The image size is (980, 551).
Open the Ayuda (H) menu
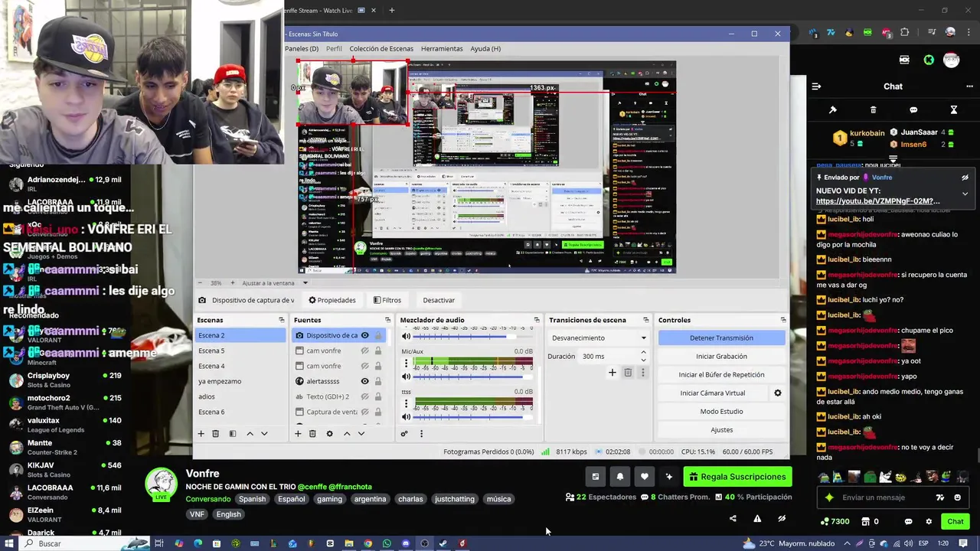tap(485, 48)
